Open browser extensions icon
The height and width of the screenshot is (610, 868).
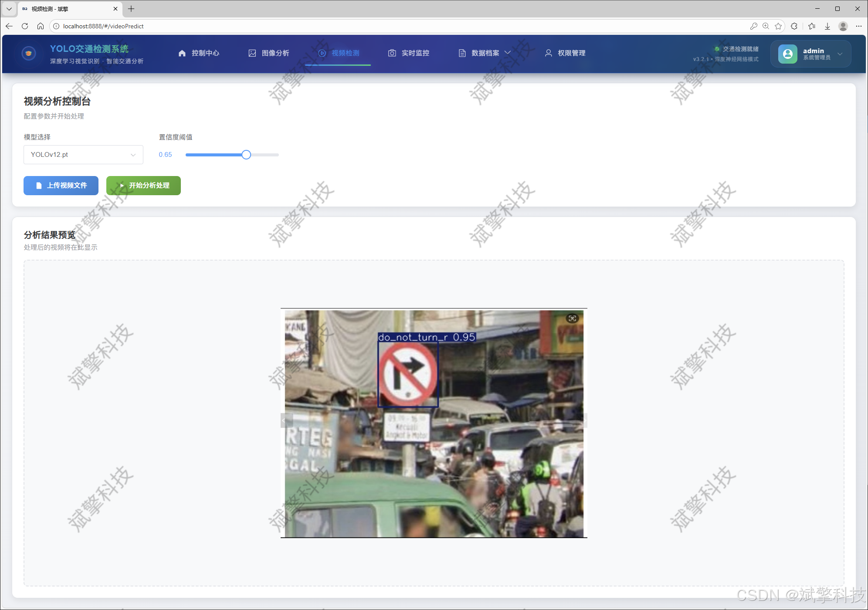pos(794,26)
